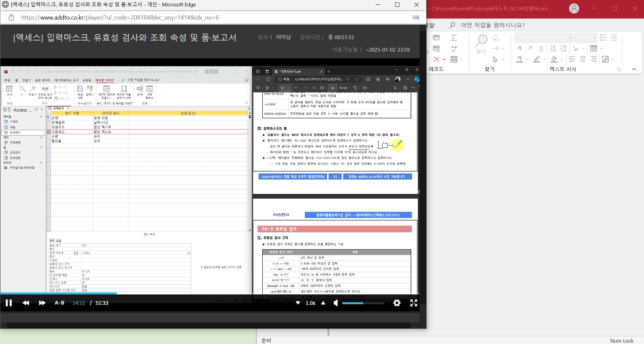644x344 pixels.
Task: Click the numbered list icon
Action: 614,38
